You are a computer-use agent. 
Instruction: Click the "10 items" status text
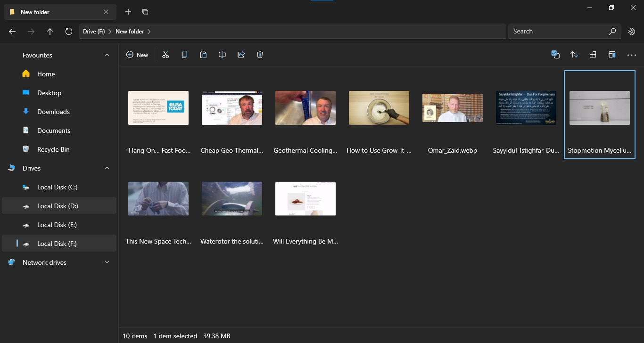click(135, 336)
